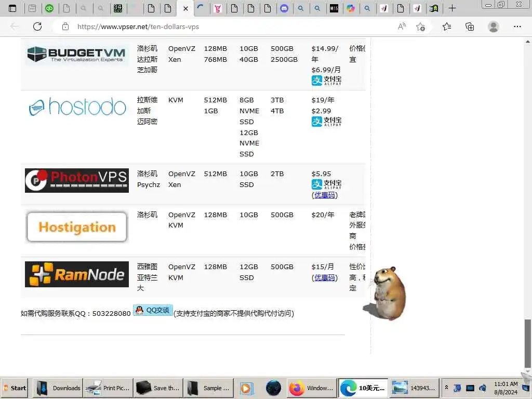This screenshot has height=399, width=532.
Task: Reload the page with the refresh icon
Action: [x=37, y=26]
